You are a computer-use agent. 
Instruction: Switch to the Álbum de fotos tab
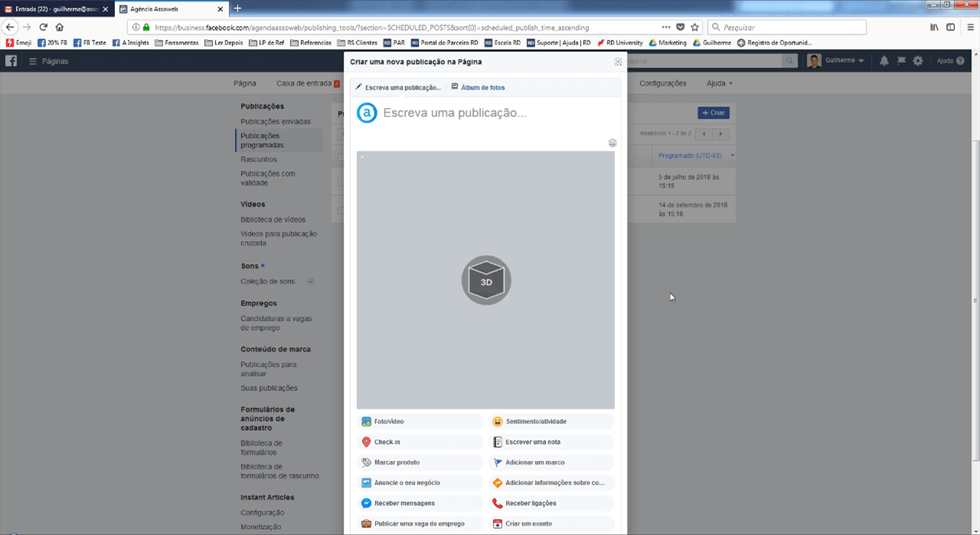pyautogui.click(x=478, y=87)
